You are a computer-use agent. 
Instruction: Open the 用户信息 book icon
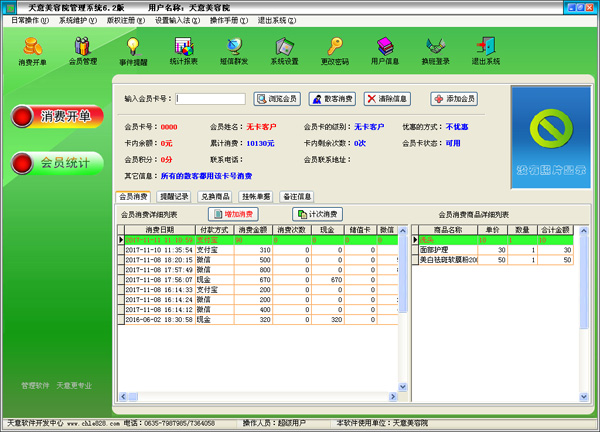385,50
